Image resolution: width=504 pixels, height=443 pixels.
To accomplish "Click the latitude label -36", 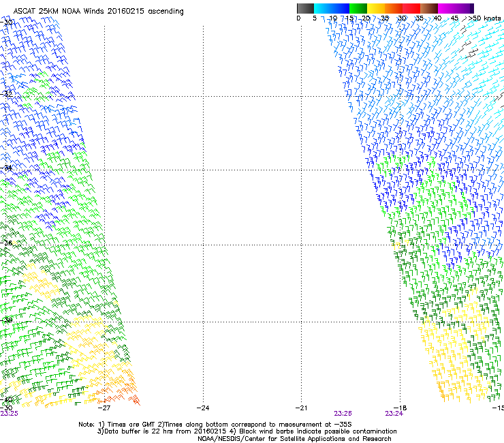I will [x=6, y=243].
